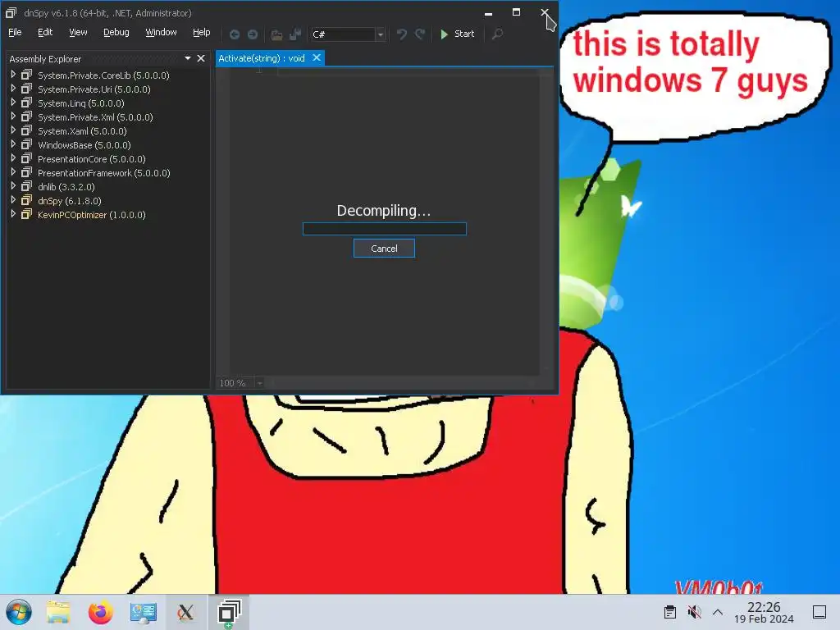Click the clipboard tray icon
This screenshot has width=840, height=630.
(x=669, y=612)
